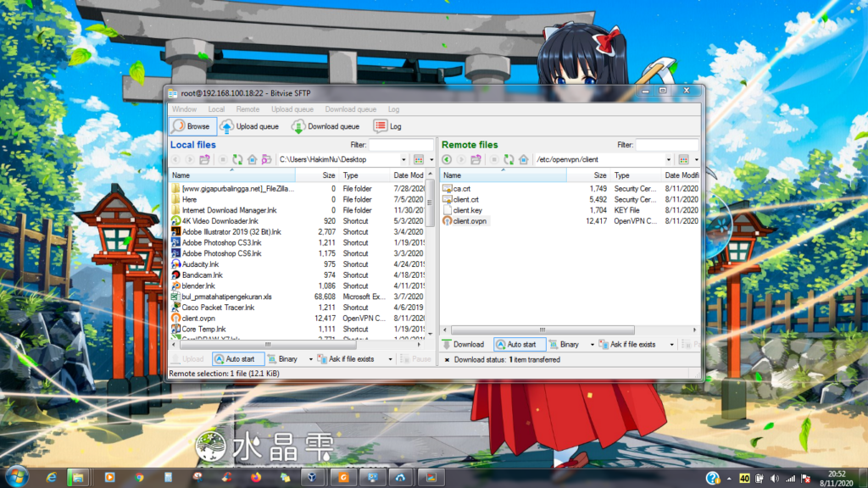Sort remote files by Size column
The image size is (868, 488).
tap(588, 175)
